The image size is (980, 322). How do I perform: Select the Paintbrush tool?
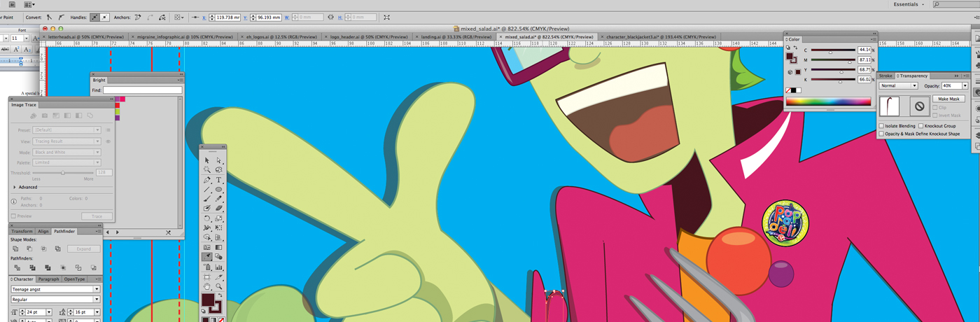(x=207, y=199)
